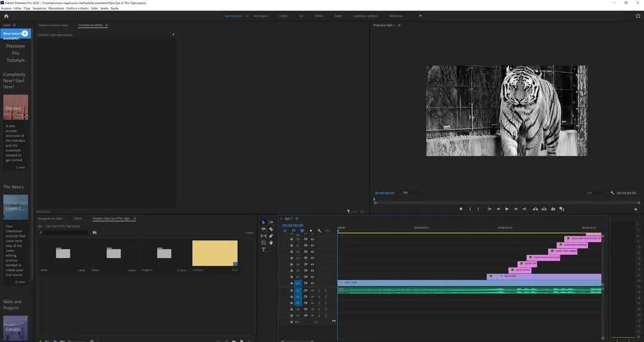Lock video track V1
The image size is (644, 342).
coord(292,283)
